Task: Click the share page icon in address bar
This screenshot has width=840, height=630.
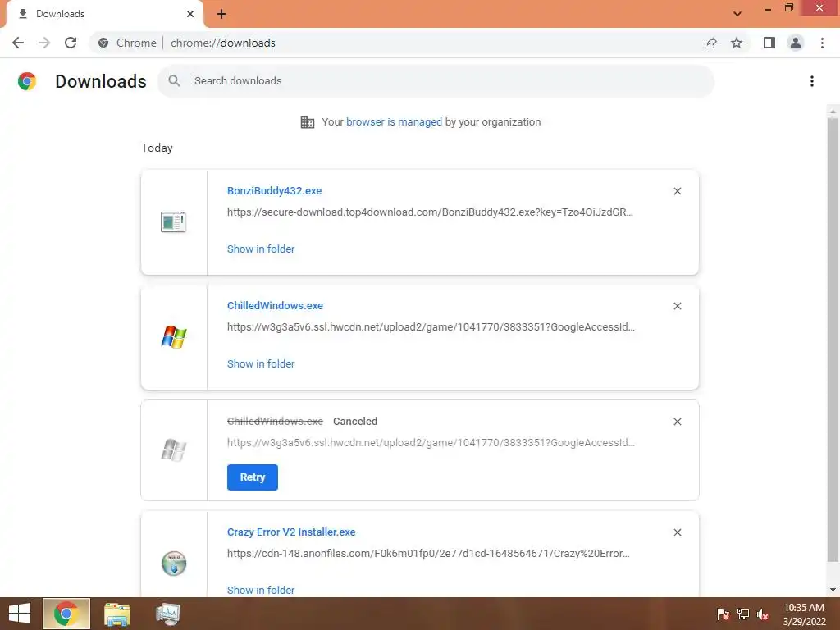Action: [x=710, y=43]
